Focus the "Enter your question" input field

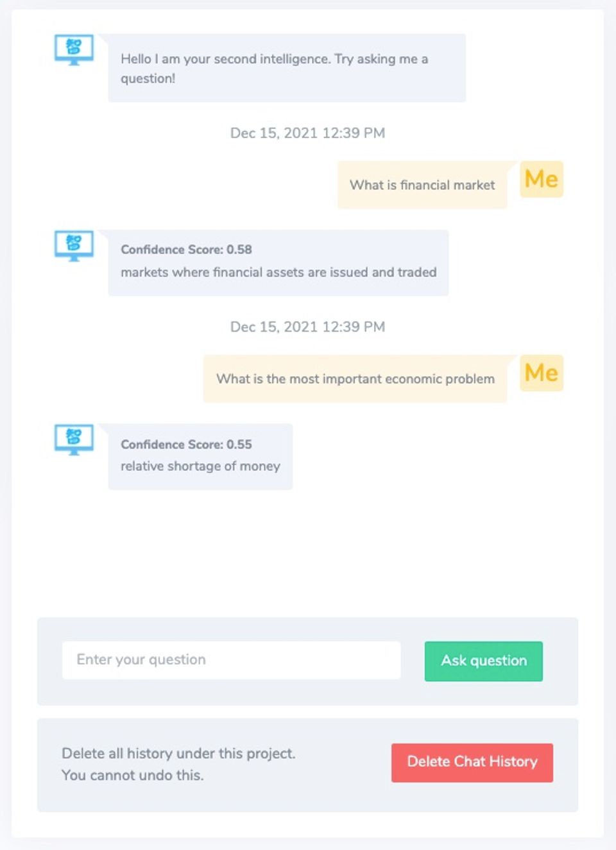(231, 660)
